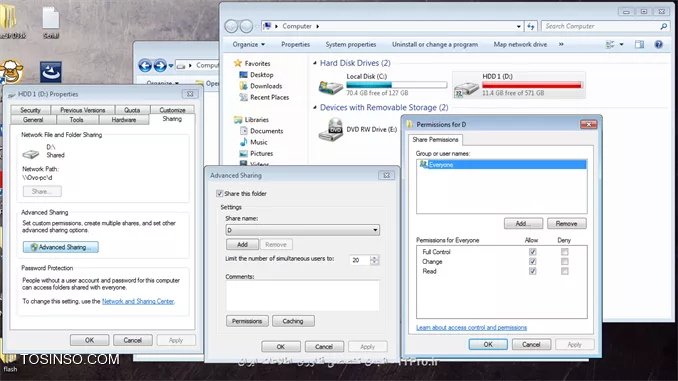Click Back arrow in the rear Explorer window
Screen dimensions: 678x381
point(145,66)
